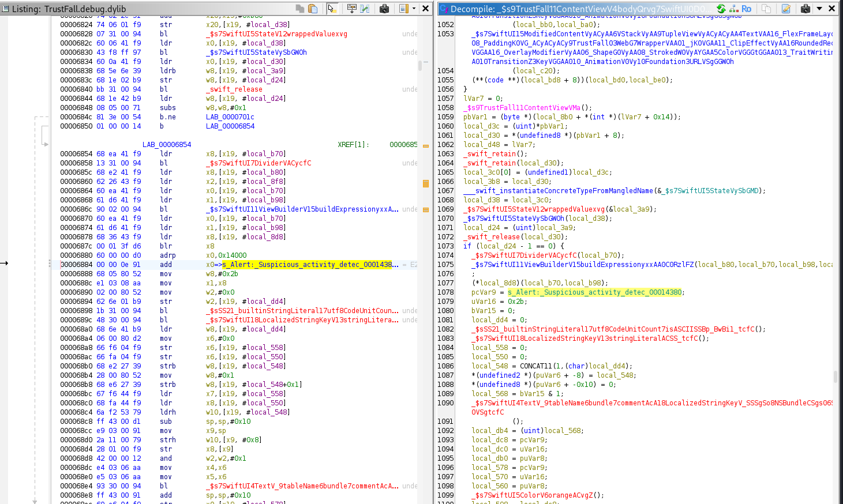Open the Listing field editor icon

coord(351,9)
